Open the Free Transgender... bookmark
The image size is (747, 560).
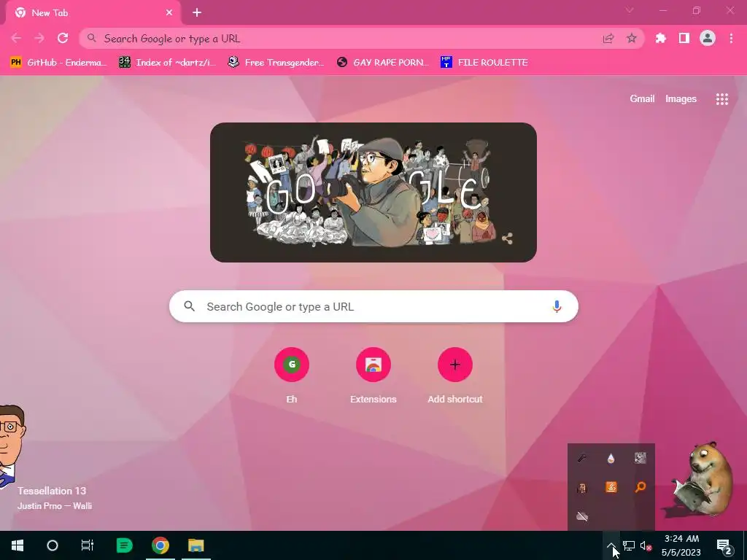(x=276, y=63)
